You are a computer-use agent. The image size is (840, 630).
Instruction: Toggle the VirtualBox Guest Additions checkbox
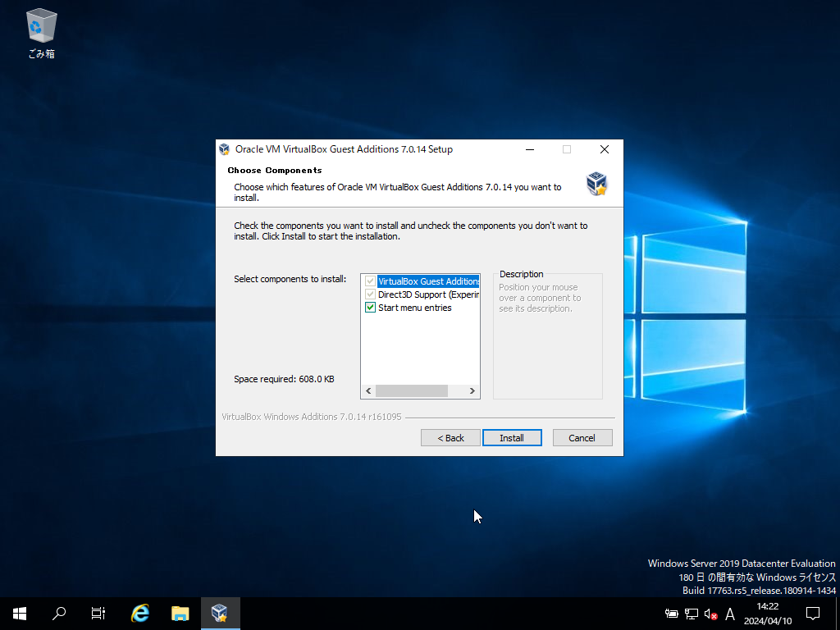pos(370,281)
